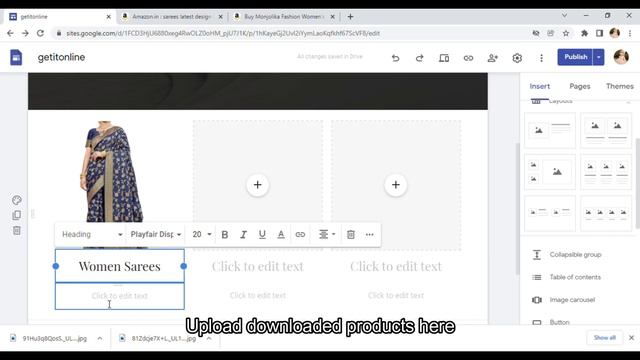The width and height of the screenshot is (640, 360).
Task: Open the section background palette icon
Action: pos(17,200)
